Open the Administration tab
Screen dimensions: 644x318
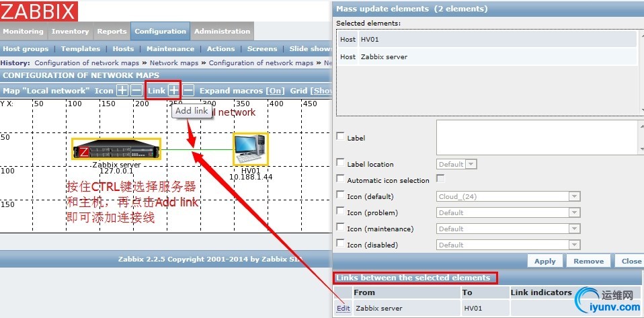point(223,31)
